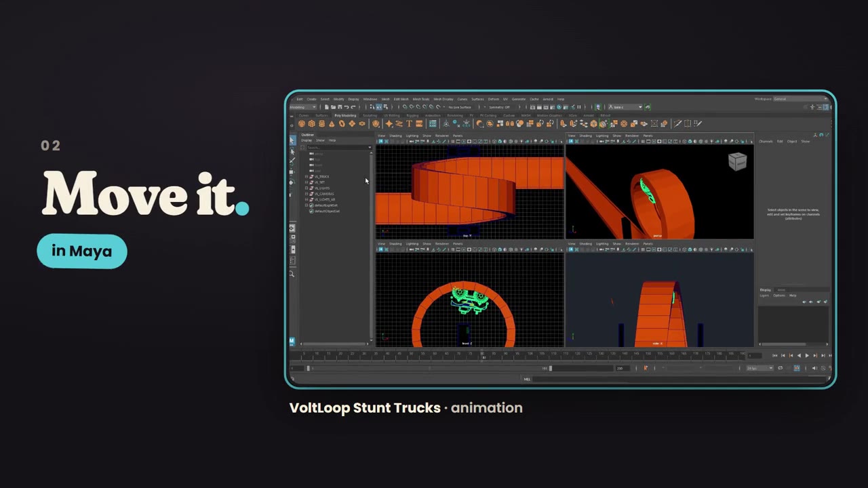
Task: Open the Symmetry: Off dropdown
Action: coord(499,107)
